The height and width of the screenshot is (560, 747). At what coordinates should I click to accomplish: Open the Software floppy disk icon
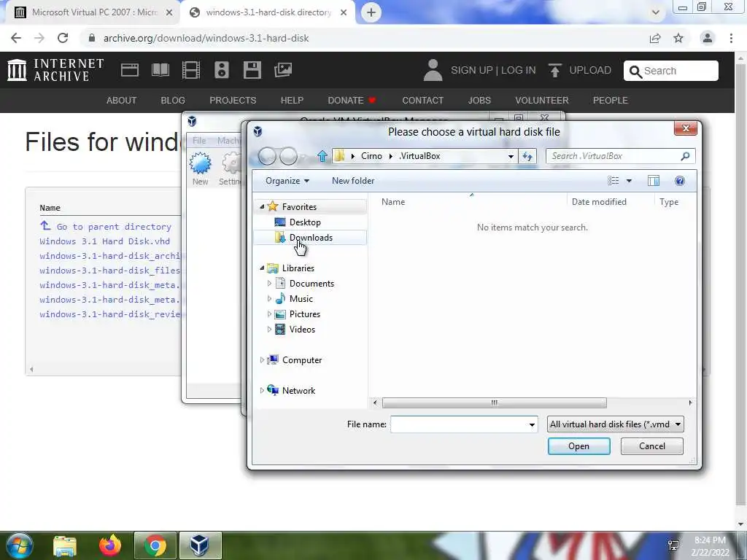(x=252, y=70)
